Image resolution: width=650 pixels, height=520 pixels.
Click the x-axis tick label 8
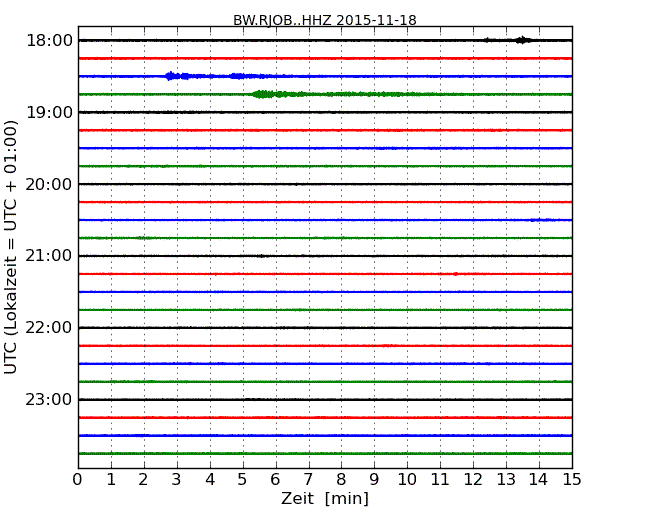[341, 480]
